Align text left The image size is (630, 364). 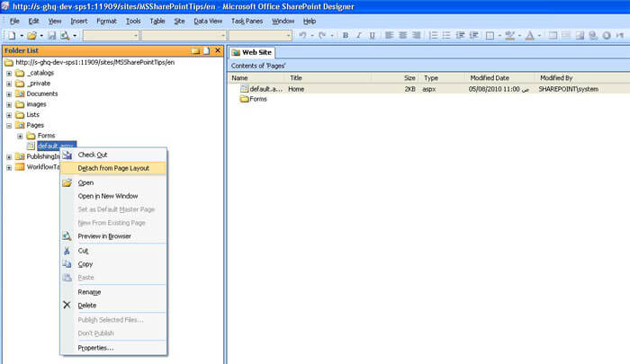(389, 35)
